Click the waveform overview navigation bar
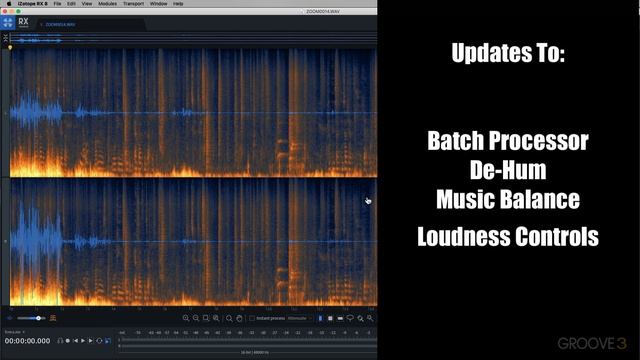This screenshot has height=360, width=640. point(193,38)
